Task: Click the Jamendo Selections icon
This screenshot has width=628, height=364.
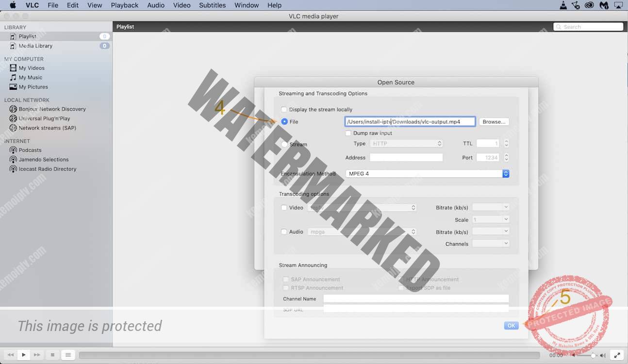Action: (x=13, y=159)
